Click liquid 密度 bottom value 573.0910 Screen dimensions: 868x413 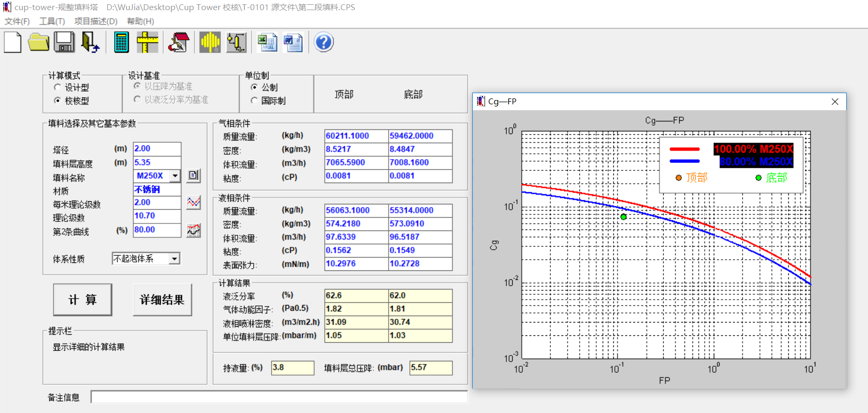tap(420, 224)
